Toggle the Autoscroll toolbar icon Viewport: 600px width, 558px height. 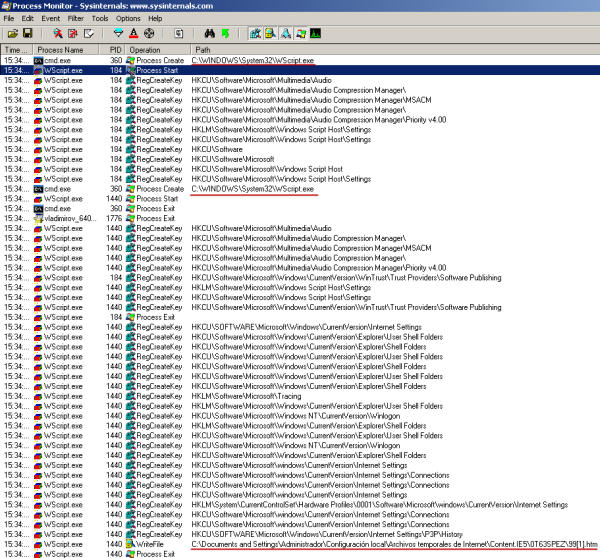tap(73, 34)
